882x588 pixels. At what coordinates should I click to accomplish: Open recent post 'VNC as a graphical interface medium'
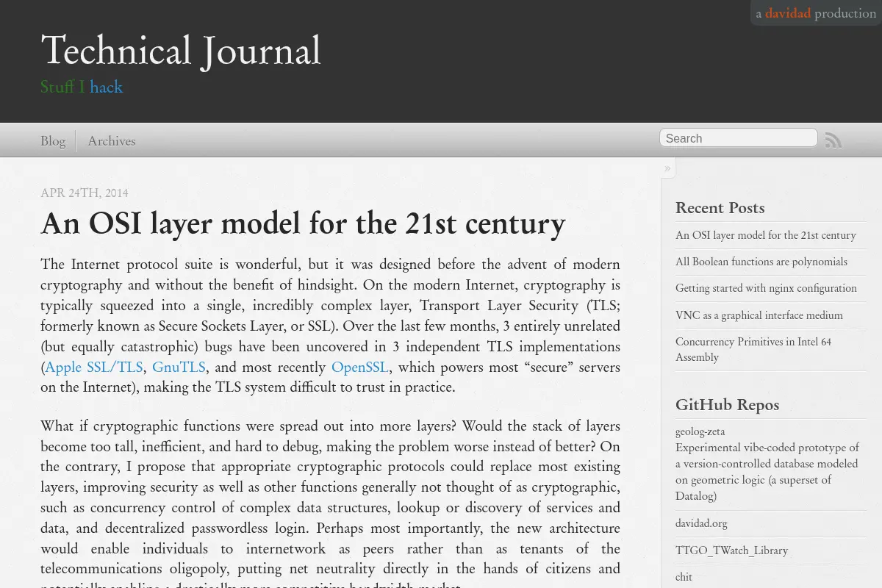pyautogui.click(x=759, y=315)
